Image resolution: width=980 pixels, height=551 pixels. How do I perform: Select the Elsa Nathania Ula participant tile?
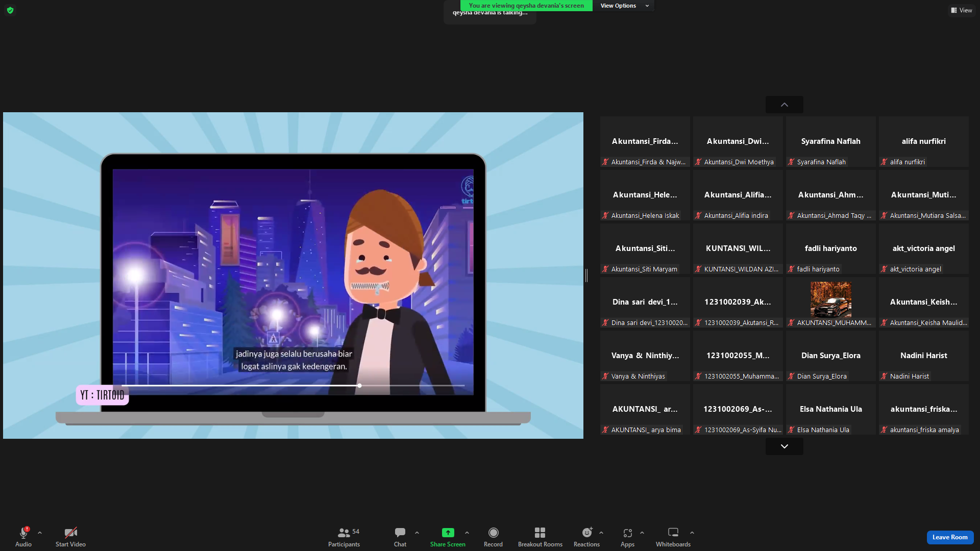[831, 409]
